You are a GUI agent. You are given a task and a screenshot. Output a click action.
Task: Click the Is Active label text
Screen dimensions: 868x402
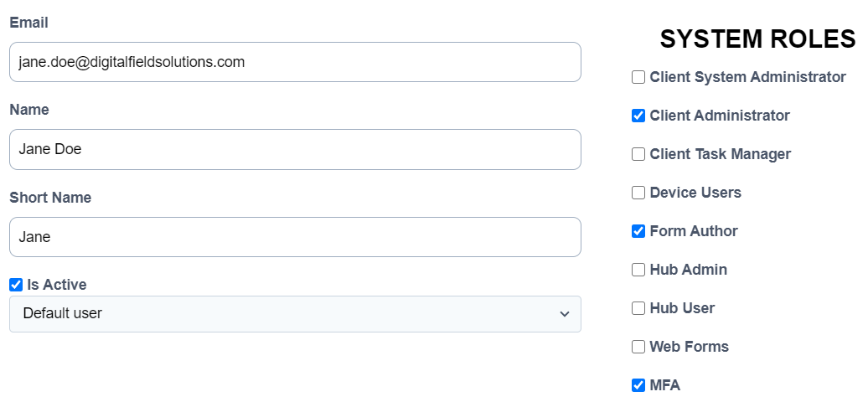click(57, 285)
